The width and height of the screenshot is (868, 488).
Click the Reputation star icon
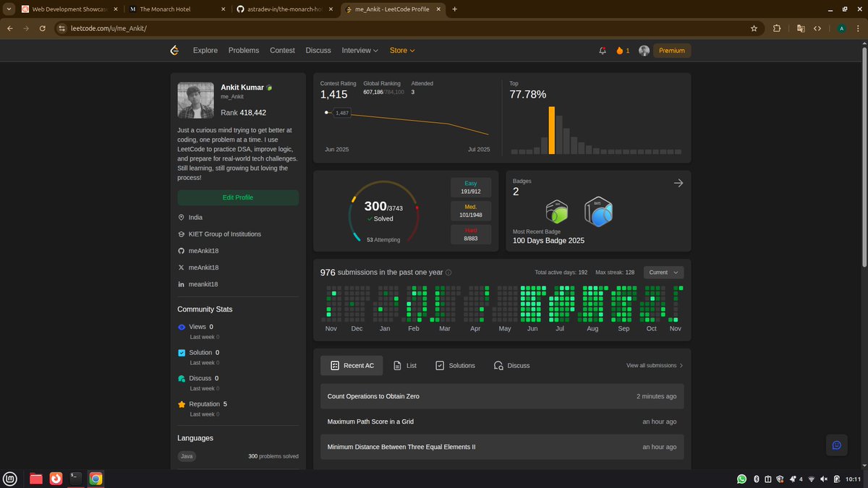click(x=182, y=404)
